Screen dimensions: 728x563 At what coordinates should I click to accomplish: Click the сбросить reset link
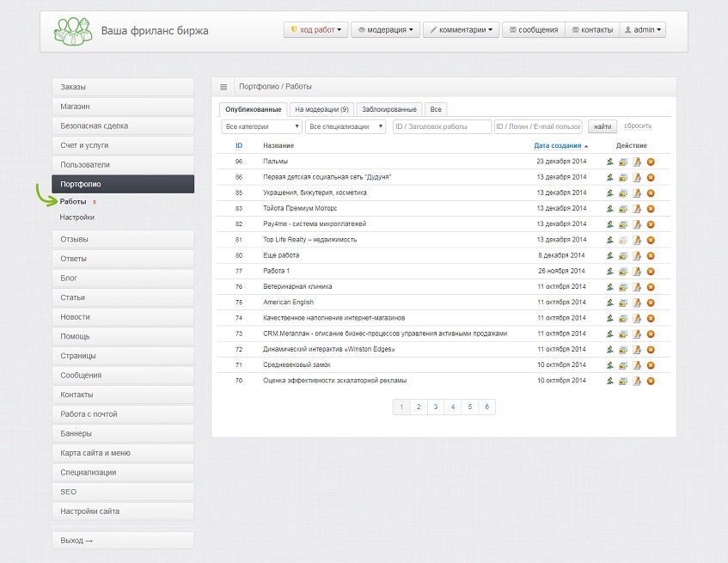[638, 125]
